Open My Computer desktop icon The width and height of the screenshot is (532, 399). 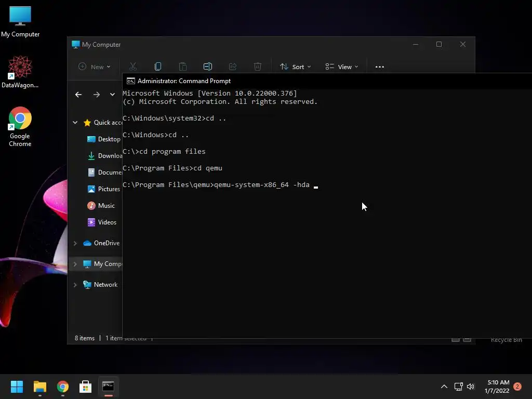point(20,21)
